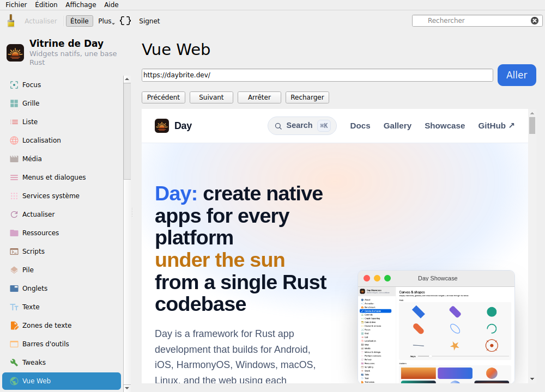Screen dimensions: 545x392
Task: Click the magnifier icon in the Search pill
Action: coord(278,126)
